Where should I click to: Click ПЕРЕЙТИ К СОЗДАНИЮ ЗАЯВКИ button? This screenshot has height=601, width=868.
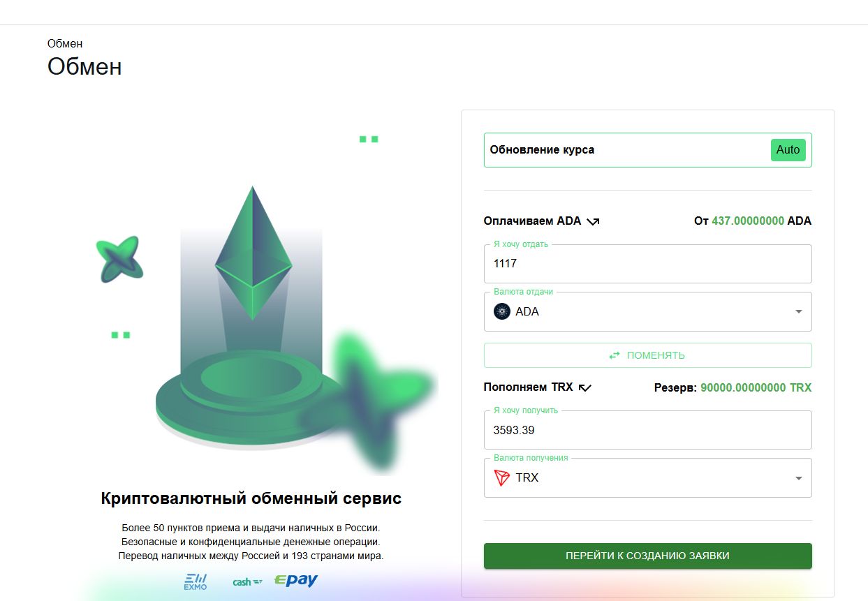pos(648,556)
